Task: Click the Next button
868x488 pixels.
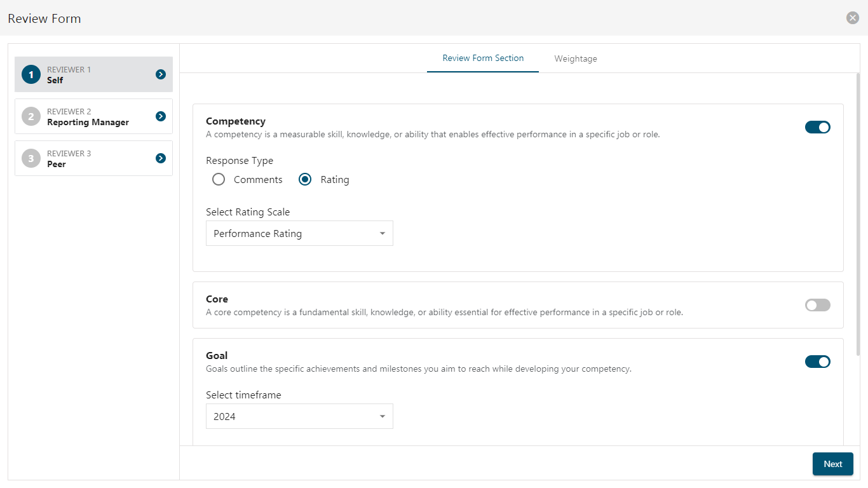Action: [x=832, y=464]
